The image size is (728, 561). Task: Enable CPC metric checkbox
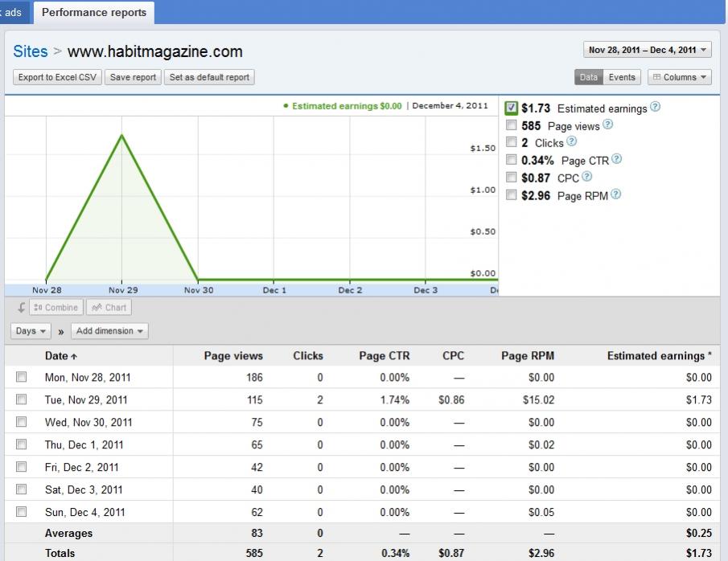tap(511, 178)
